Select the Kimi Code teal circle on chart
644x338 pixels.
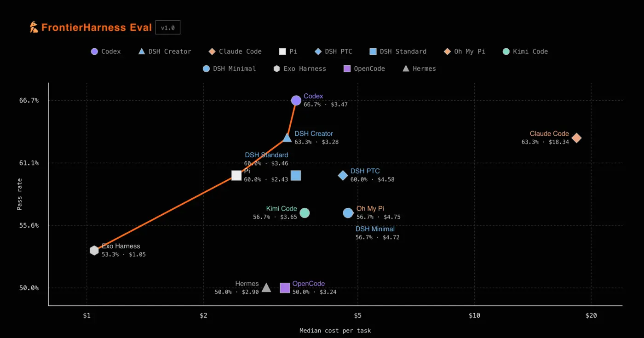[305, 213]
